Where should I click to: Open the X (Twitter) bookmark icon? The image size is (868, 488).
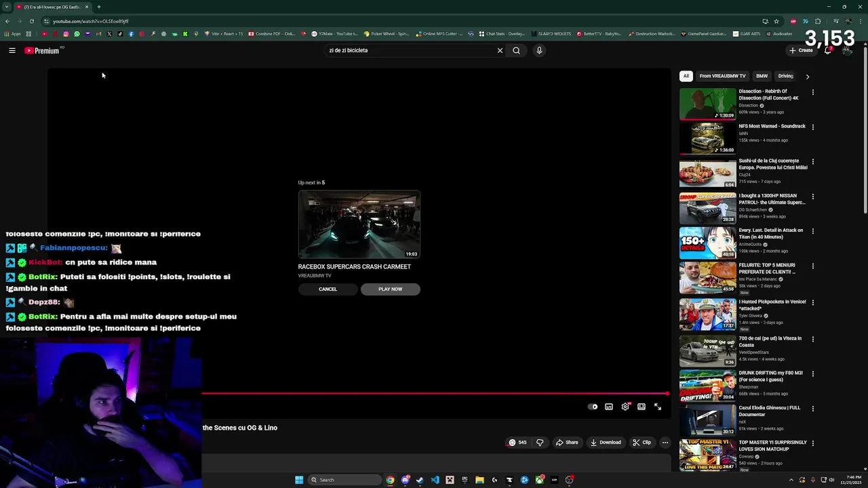tap(109, 34)
